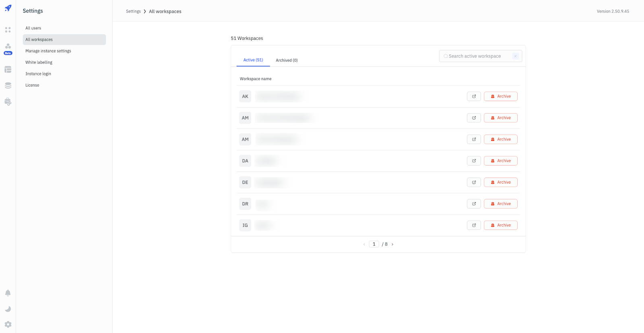The height and width of the screenshot is (333, 644).
Task: Toggle dark mode with moon icon
Action: point(8,309)
